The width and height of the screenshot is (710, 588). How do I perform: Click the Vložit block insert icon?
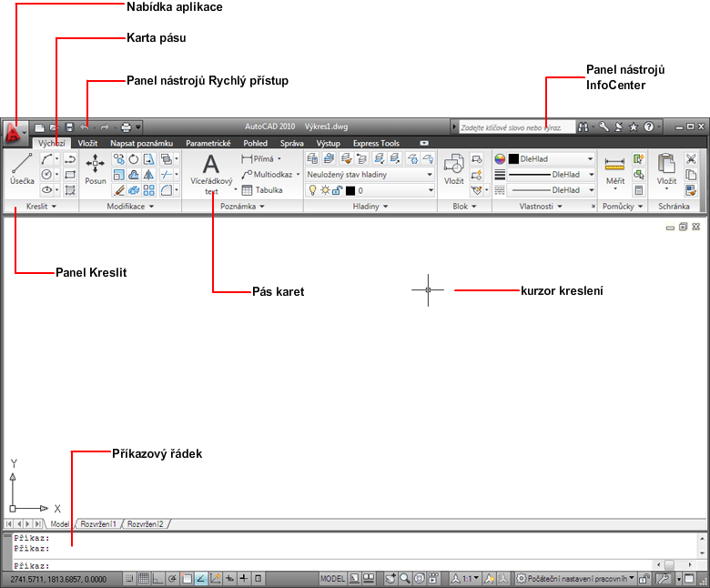click(x=453, y=169)
